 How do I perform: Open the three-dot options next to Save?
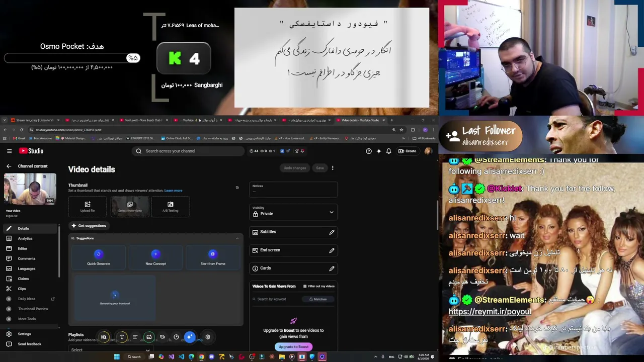(333, 168)
